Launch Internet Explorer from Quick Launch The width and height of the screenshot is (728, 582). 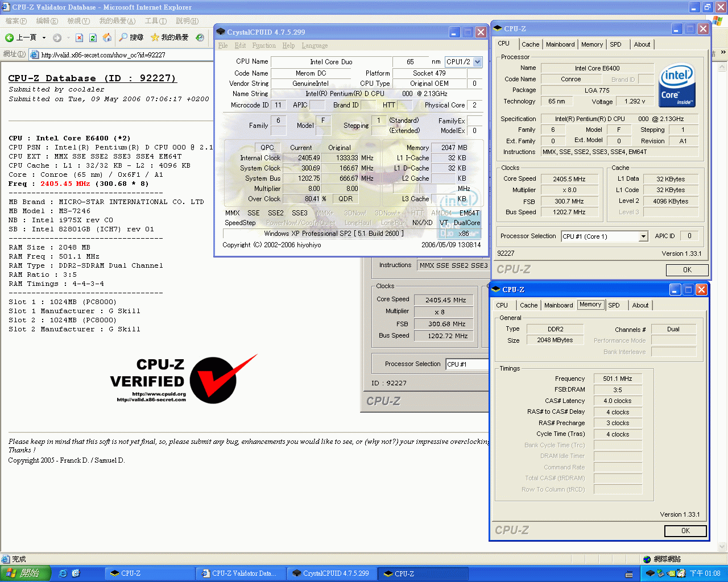point(63,573)
